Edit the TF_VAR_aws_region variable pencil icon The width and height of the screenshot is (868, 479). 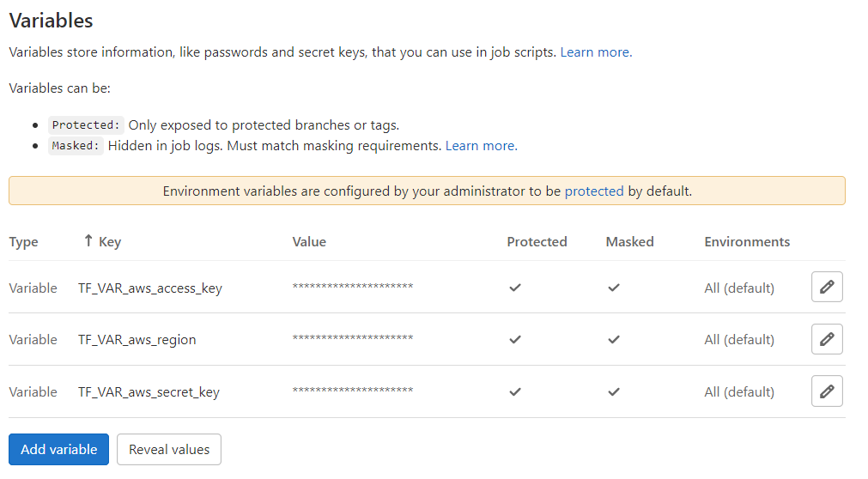(827, 339)
